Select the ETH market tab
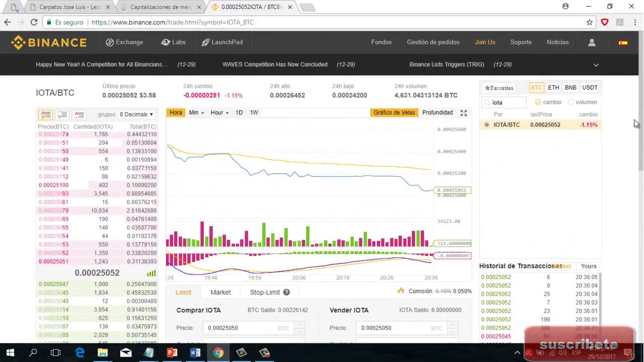The width and height of the screenshot is (644, 362). (553, 87)
